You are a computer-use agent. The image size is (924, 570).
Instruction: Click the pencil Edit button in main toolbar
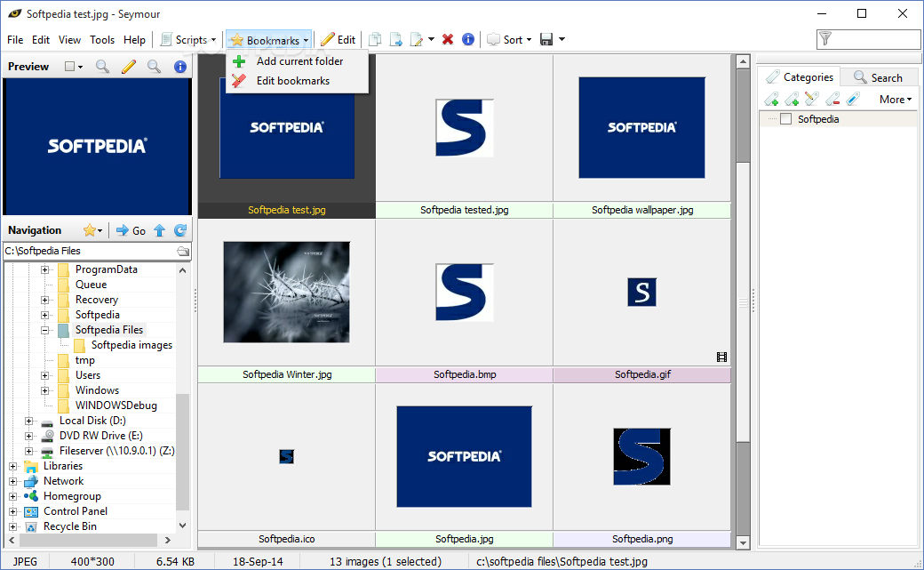coord(339,39)
